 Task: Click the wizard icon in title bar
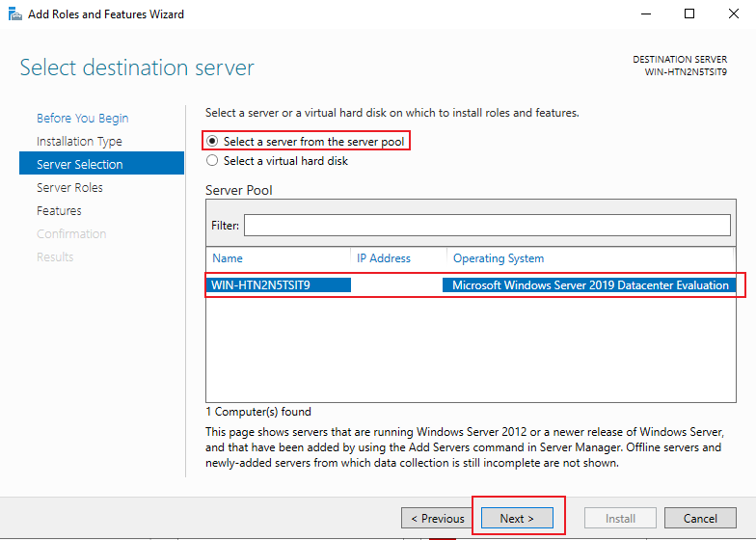15,14
